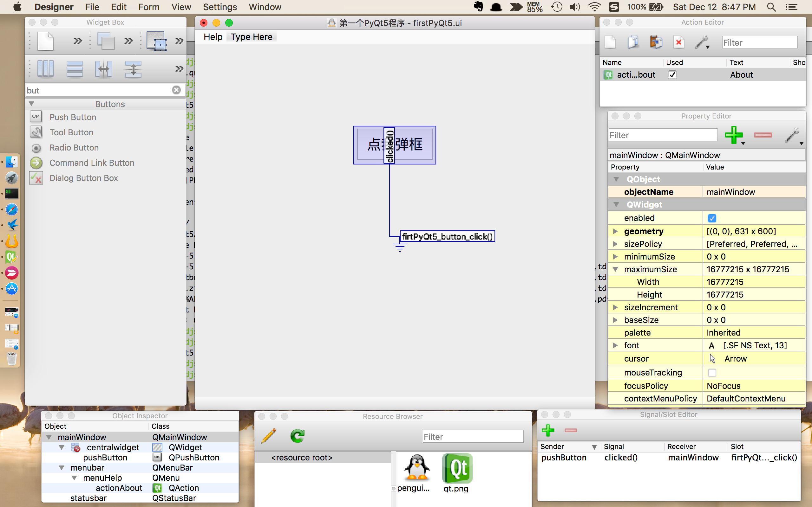Viewport: 812px width, 507px height.
Task: Click the New action icon in Action Editor
Action: (x=610, y=42)
